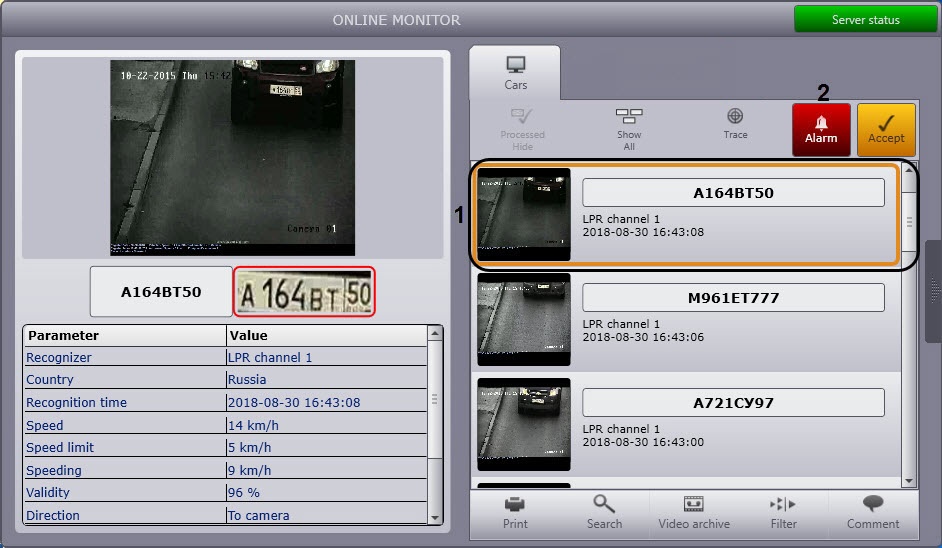942x548 pixels.
Task: Click timestamp 2018-08-30 16:43:06 in list
Action: (643, 337)
